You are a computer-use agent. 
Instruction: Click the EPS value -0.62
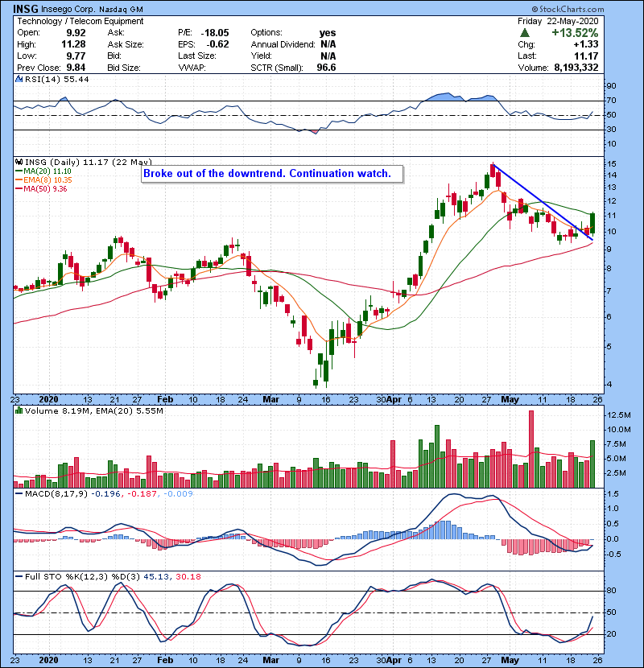(218, 44)
